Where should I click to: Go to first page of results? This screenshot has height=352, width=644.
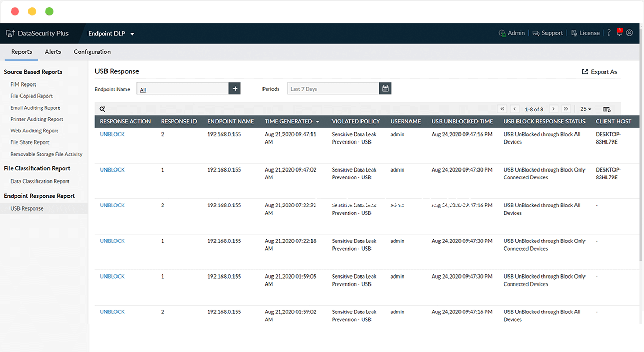coord(503,109)
